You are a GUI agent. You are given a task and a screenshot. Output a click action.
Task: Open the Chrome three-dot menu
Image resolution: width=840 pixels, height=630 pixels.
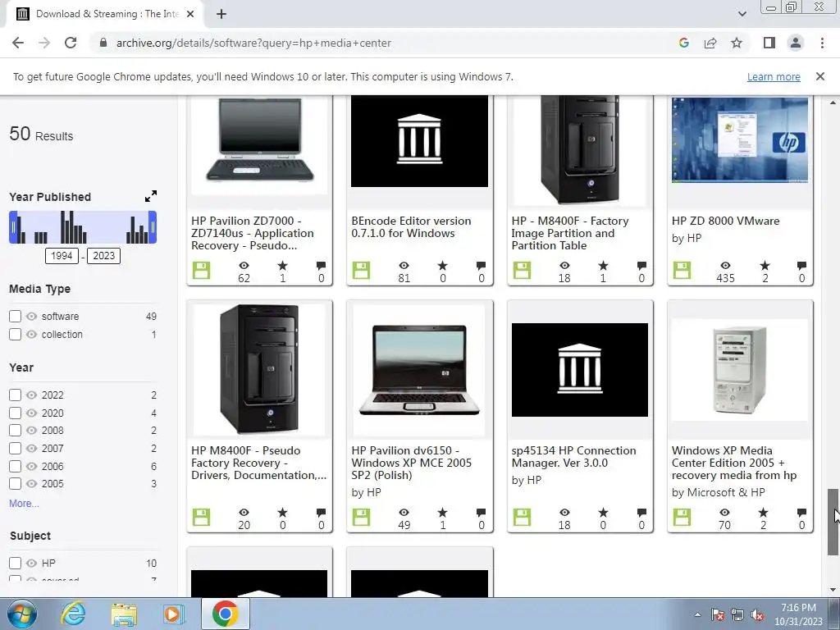pos(822,43)
